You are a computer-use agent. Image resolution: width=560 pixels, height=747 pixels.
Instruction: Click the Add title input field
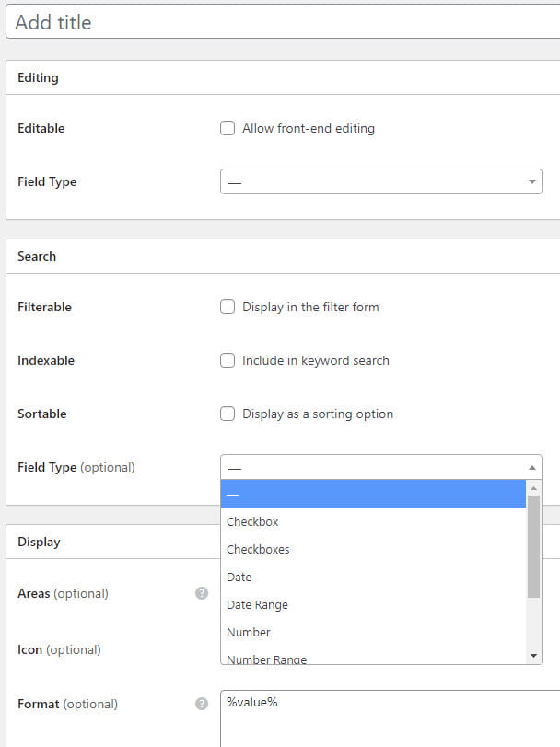pyautogui.click(x=281, y=22)
